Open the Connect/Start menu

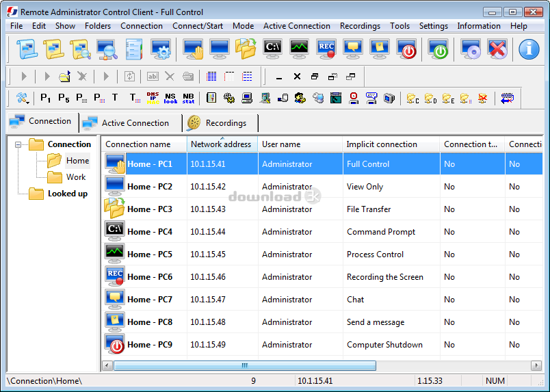coord(198,26)
